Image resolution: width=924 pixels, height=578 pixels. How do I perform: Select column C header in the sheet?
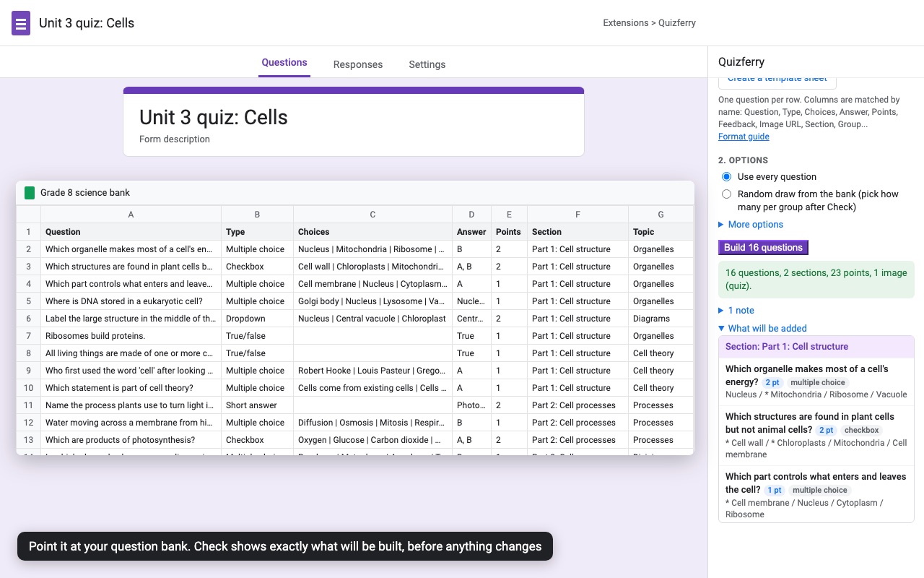coord(372,215)
